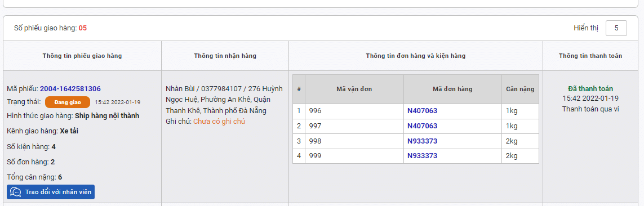The width and height of the screenshot is (644, 206).
Task: Select tracking code 999 cell
Action: [354, 156]
